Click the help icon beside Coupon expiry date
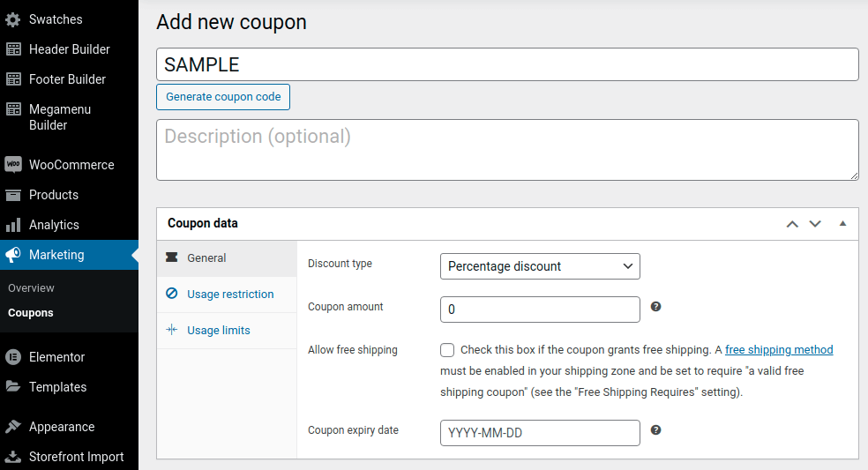The width and height of the screenshot is (868, 470). (x=655, y=430)
